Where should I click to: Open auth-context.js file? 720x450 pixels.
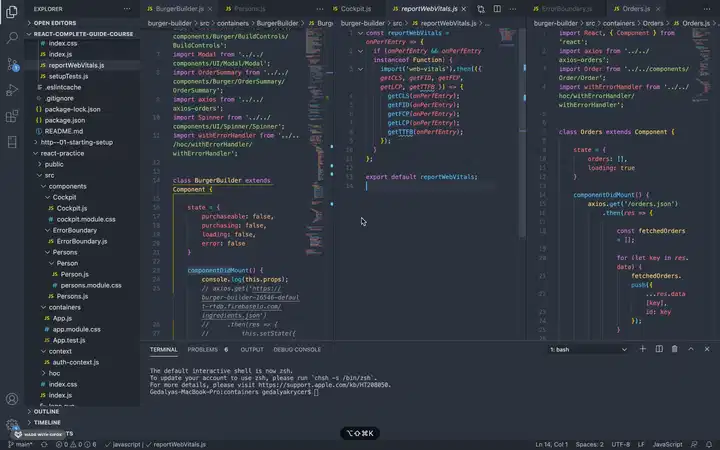[x=75, y=362]
